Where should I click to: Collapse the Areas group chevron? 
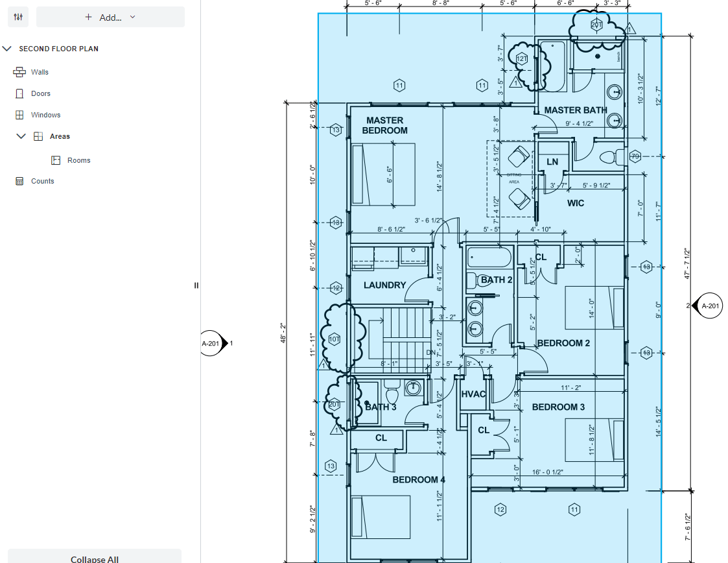click(x=21, y=136)
